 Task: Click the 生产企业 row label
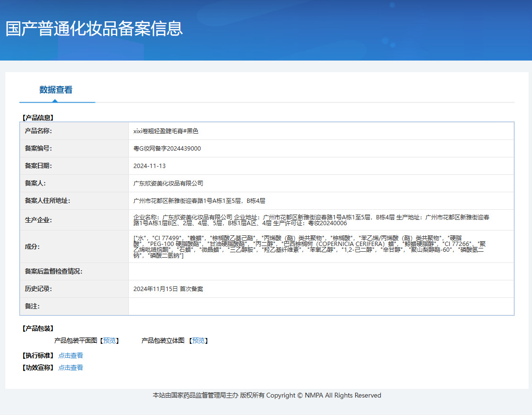(38, 220)
